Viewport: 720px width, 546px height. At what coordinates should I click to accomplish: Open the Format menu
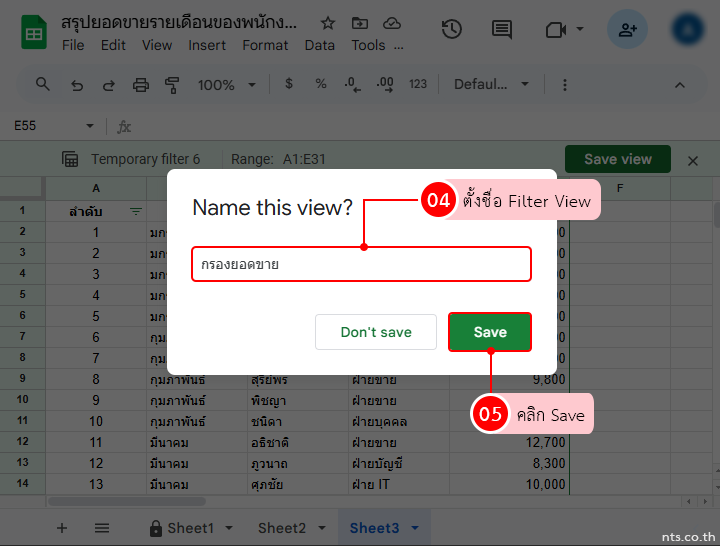[x=265, y=45]
